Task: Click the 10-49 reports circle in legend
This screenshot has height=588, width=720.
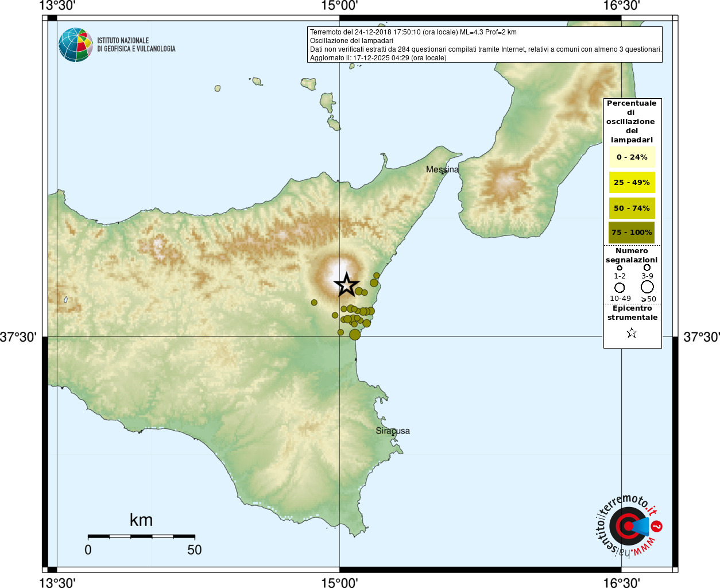Action: [620, 287]
